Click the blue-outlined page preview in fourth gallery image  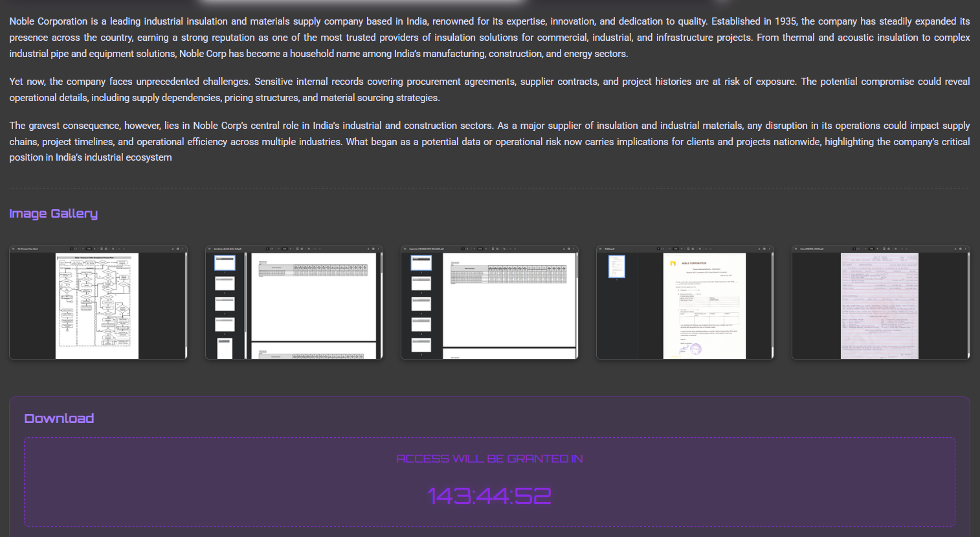tap(616, 266)
